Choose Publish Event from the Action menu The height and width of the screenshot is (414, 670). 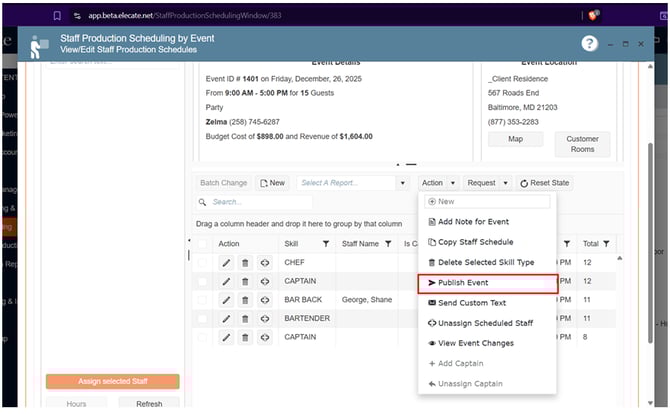pos(486,283)
